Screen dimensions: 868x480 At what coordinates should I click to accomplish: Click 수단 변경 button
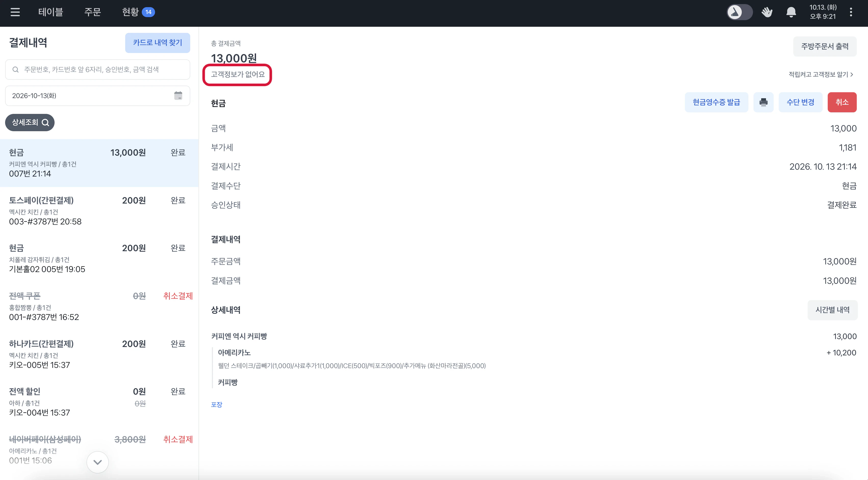(800, 102)
